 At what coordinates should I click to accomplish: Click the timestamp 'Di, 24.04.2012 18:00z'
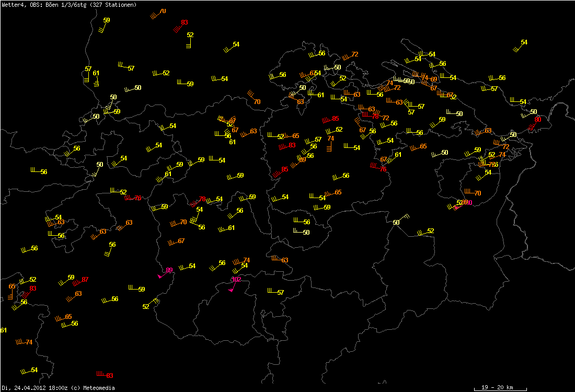(34, 388)
